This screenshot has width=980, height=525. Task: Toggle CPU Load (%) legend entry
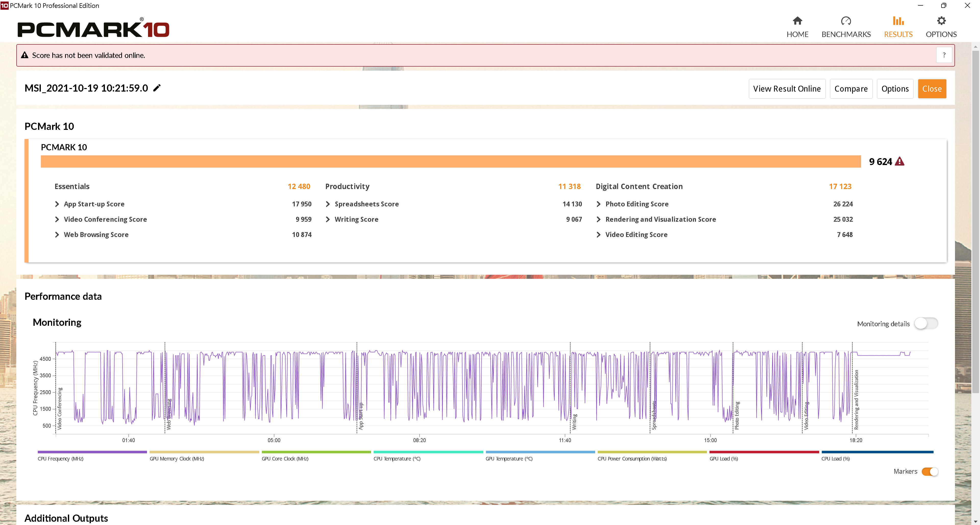pos(877,456)
